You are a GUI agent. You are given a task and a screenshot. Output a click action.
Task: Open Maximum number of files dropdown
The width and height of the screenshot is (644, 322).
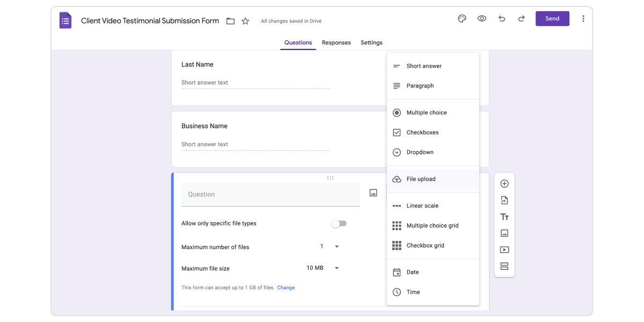click(330, 246)
